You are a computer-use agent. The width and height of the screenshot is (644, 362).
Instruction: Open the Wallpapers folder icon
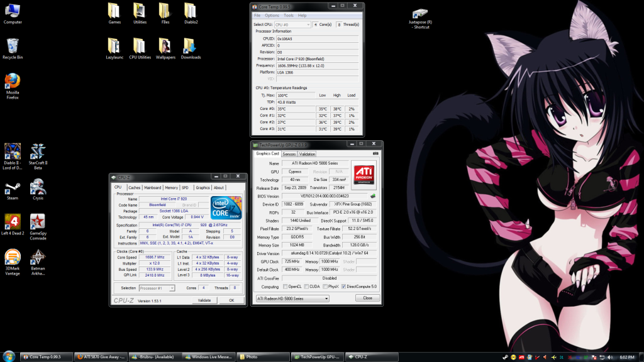tap(165, 49)
